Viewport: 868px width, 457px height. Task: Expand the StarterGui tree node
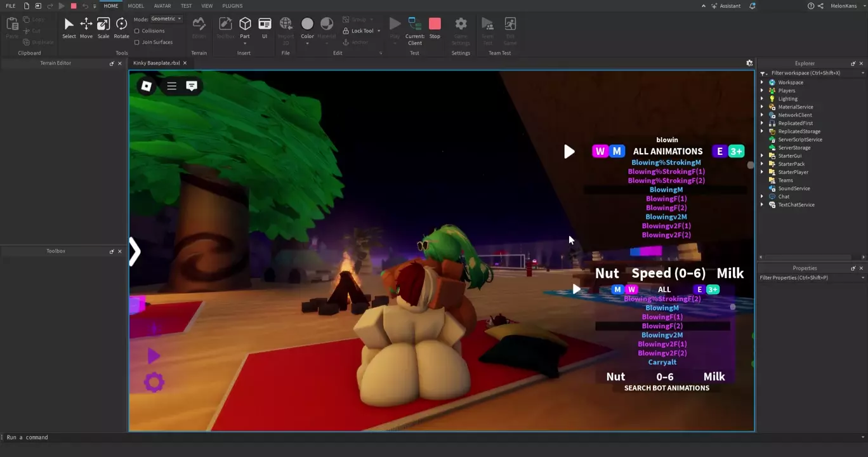(762, 156)
